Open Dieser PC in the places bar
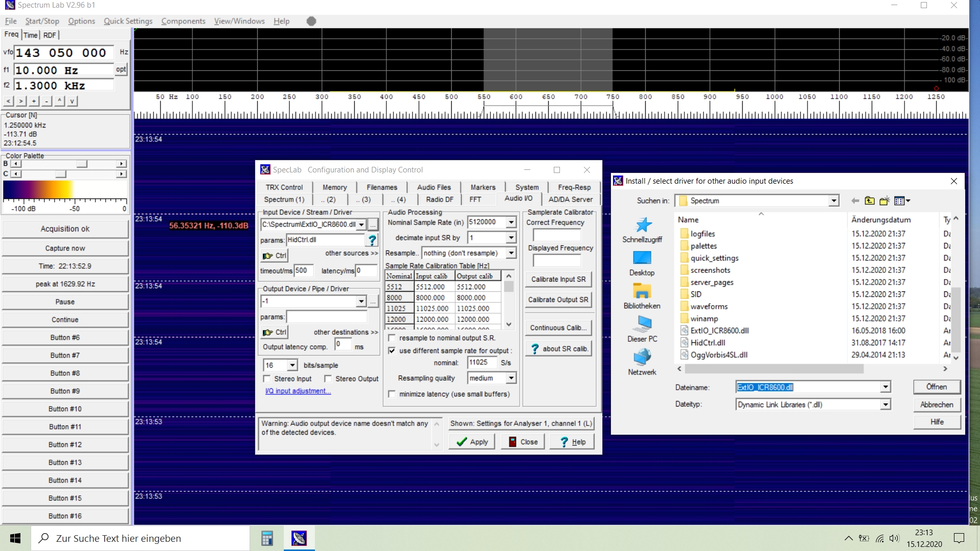This screenshot has height=551, width=980. pos(642,330)
